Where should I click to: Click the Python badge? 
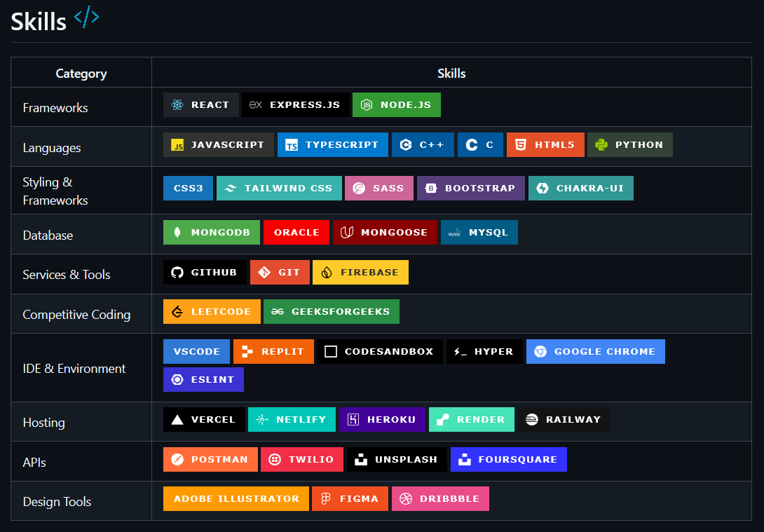pos(630,144)
